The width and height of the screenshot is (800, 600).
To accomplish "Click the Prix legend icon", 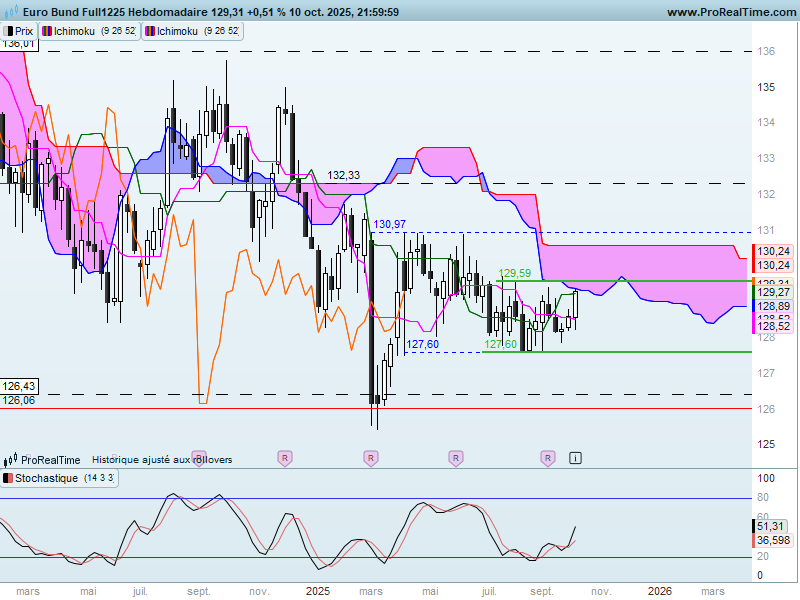I will (9, 31).
